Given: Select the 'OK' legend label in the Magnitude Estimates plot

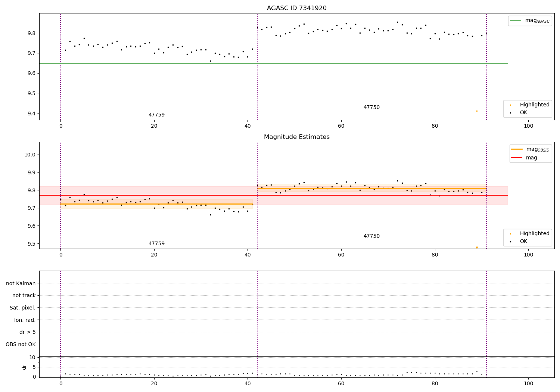Looking at the screenshot, I should coord(523,241).
